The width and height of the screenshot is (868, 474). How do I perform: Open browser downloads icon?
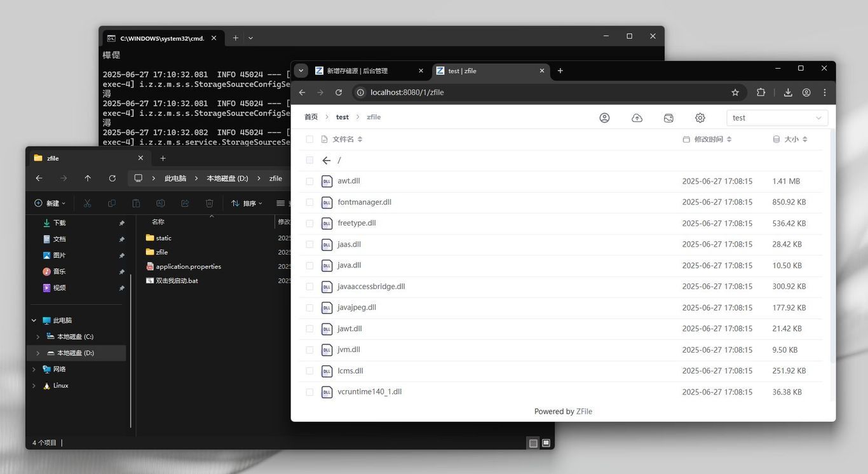click(788, 92)
